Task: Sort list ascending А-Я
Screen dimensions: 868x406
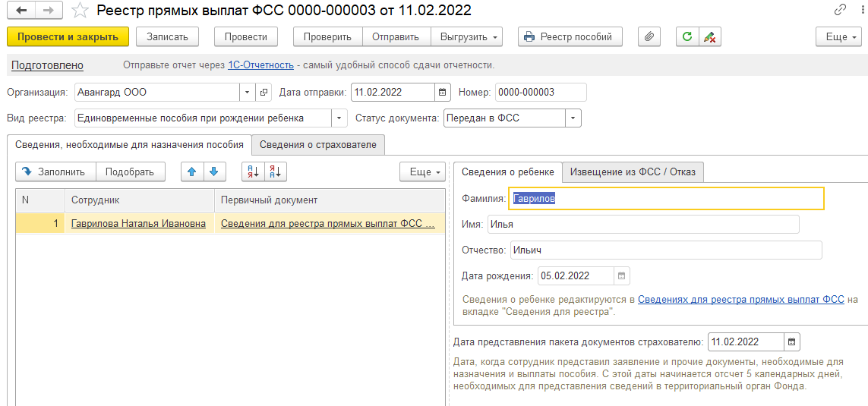Action: [254, 172]
